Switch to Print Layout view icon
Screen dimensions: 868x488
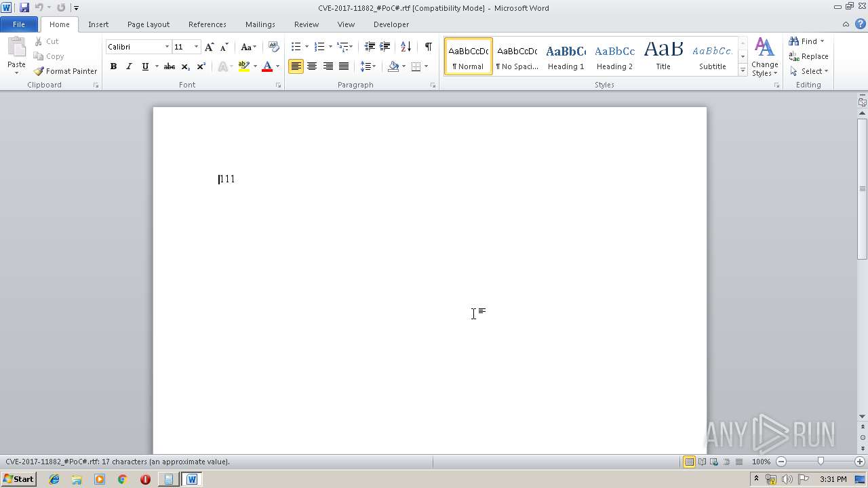[689, 462]
